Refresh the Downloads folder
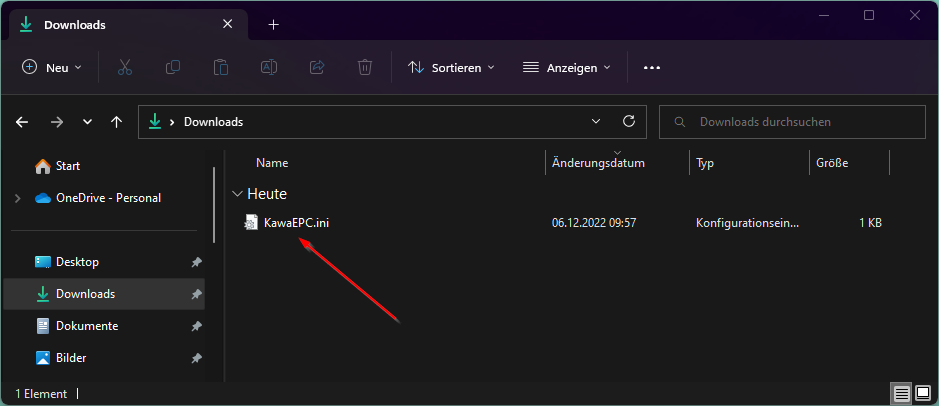The image size is (939, 406). (629, 122)
